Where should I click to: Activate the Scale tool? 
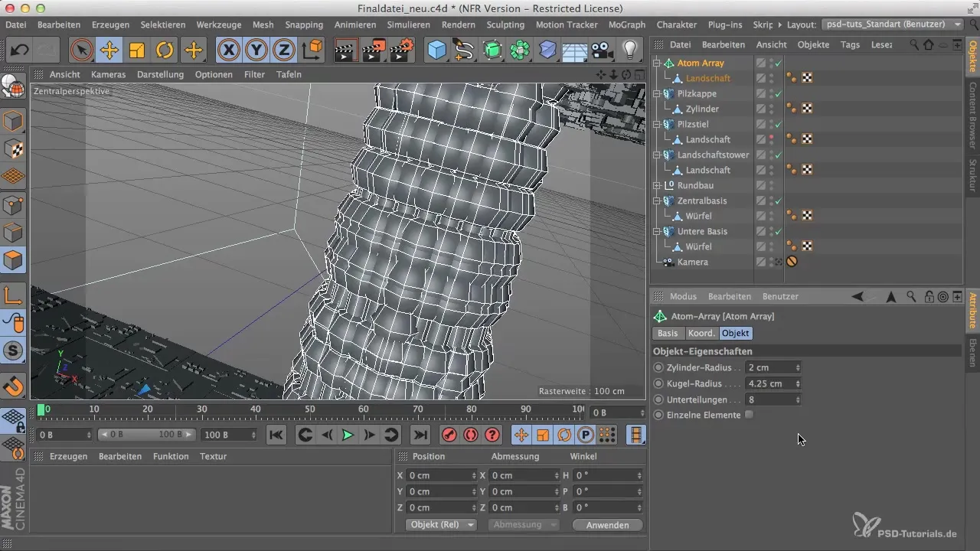(137, 51)
